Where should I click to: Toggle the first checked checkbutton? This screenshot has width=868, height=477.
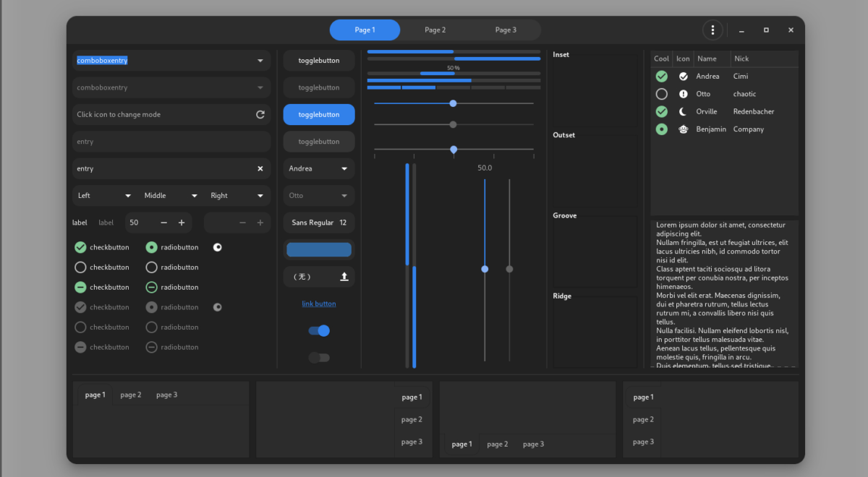(80, 247)
